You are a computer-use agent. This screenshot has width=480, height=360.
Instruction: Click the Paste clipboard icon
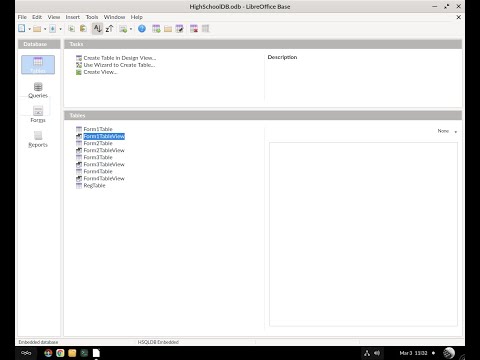click(83, 29)
